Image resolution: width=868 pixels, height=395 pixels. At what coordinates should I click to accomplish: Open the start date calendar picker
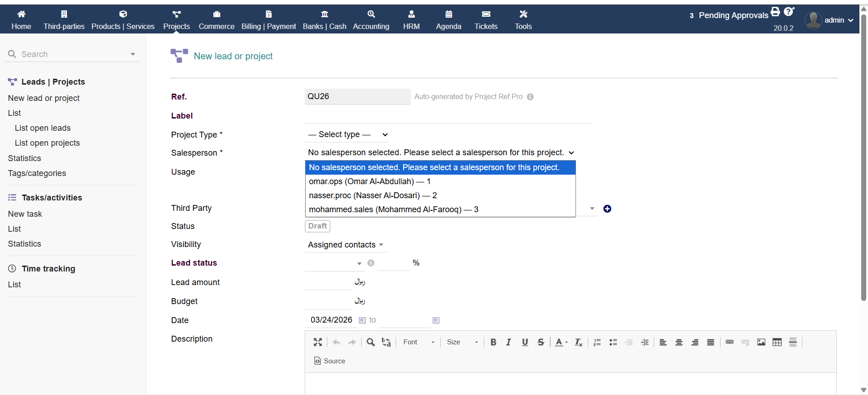point(362,320)
